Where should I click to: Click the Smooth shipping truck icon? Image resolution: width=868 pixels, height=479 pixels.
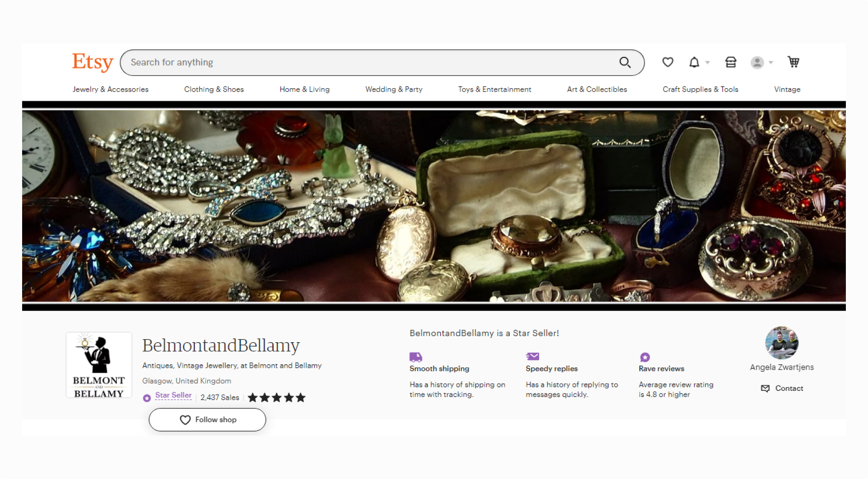point(416,357)
